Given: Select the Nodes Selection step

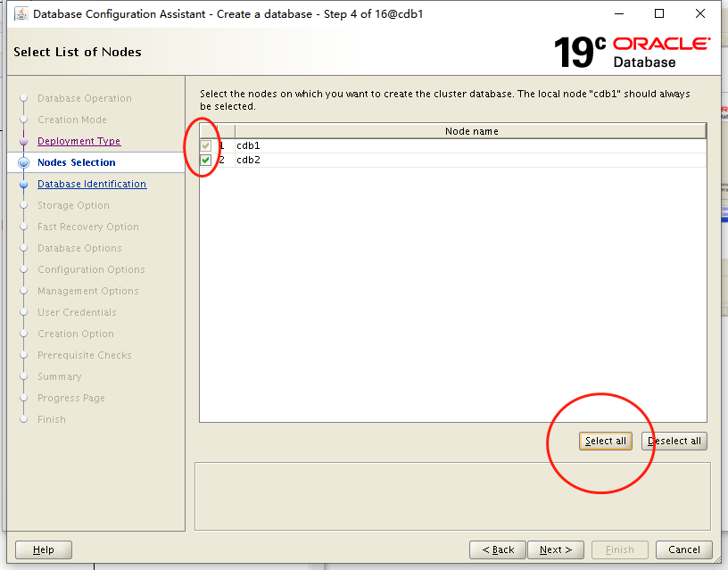Looking at the screenshot, I should [x=77, y=162].
